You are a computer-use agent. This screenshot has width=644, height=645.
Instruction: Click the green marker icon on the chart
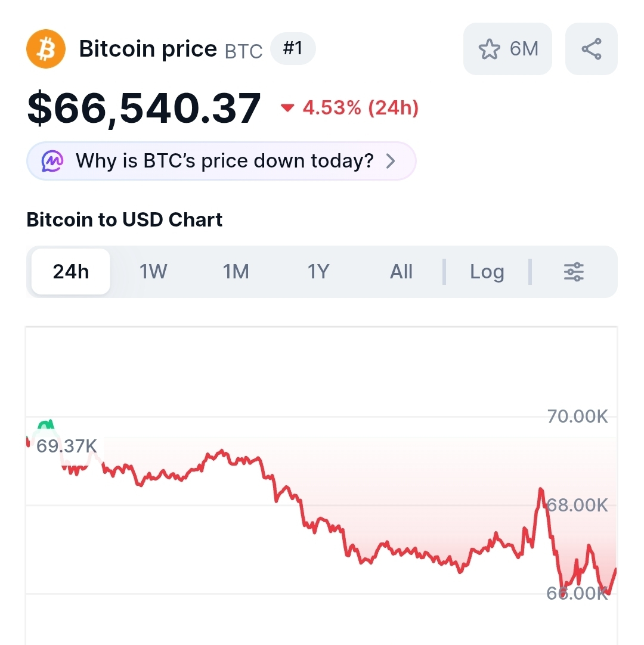click(x=45, y=425)
